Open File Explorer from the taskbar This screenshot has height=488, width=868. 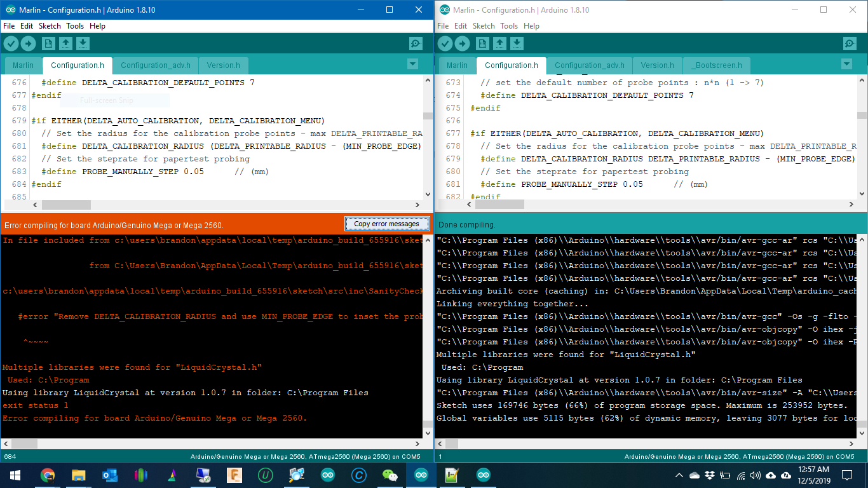tap(79, 475)
